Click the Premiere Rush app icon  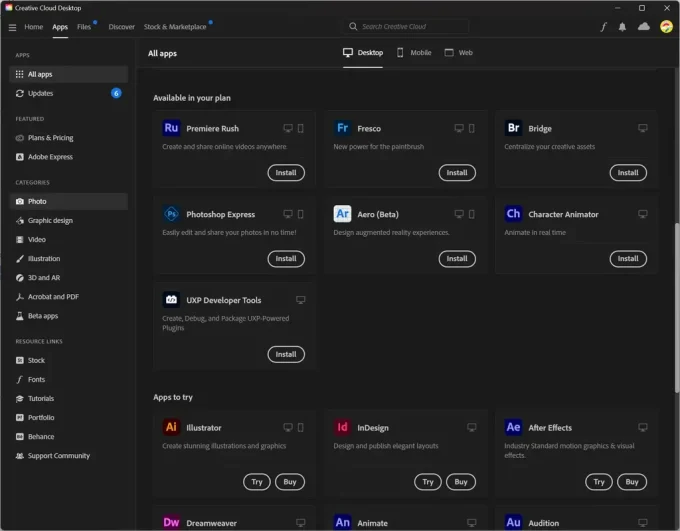tap(171, 128)
